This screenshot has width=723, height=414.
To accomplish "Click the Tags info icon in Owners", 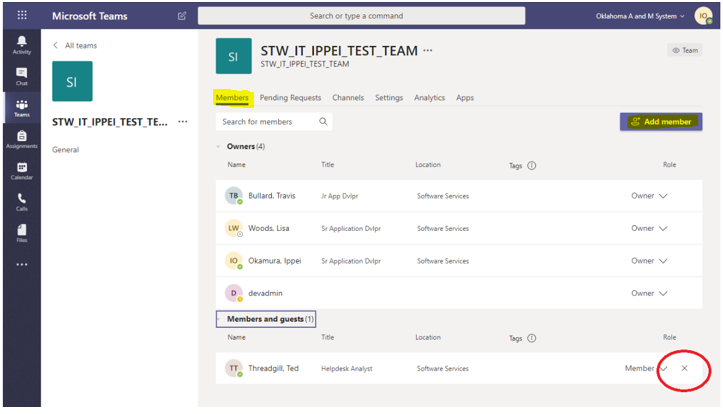I will pyautogui.click(x=531, y=166).
